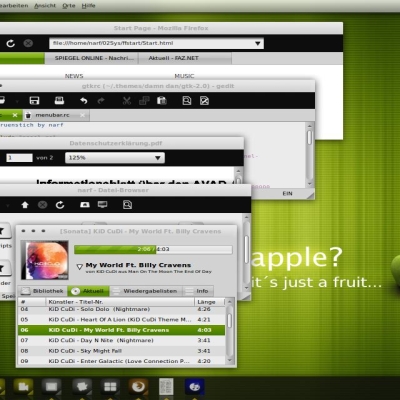Click the MUSIC heading on Firefox start page

click(x=184, y=76)
